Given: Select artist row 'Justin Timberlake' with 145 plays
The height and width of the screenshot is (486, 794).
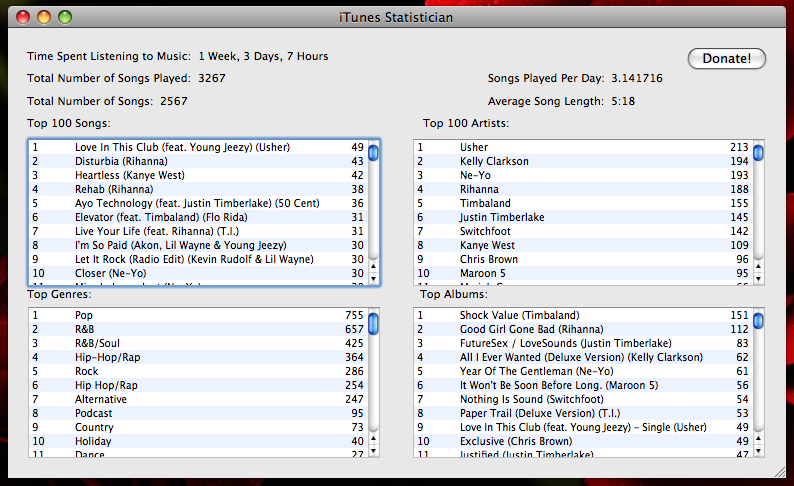Looking at the screenshot, I should [583, 217].
